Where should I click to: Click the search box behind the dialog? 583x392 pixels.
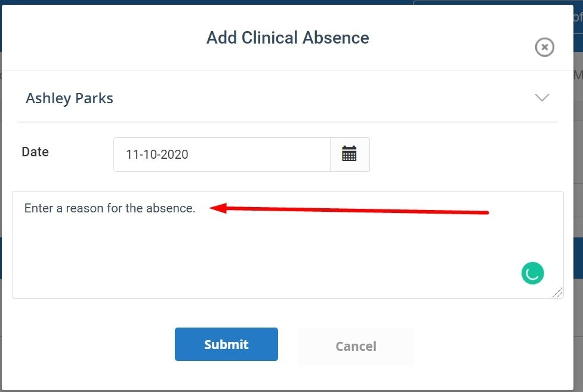coord(578,17)
